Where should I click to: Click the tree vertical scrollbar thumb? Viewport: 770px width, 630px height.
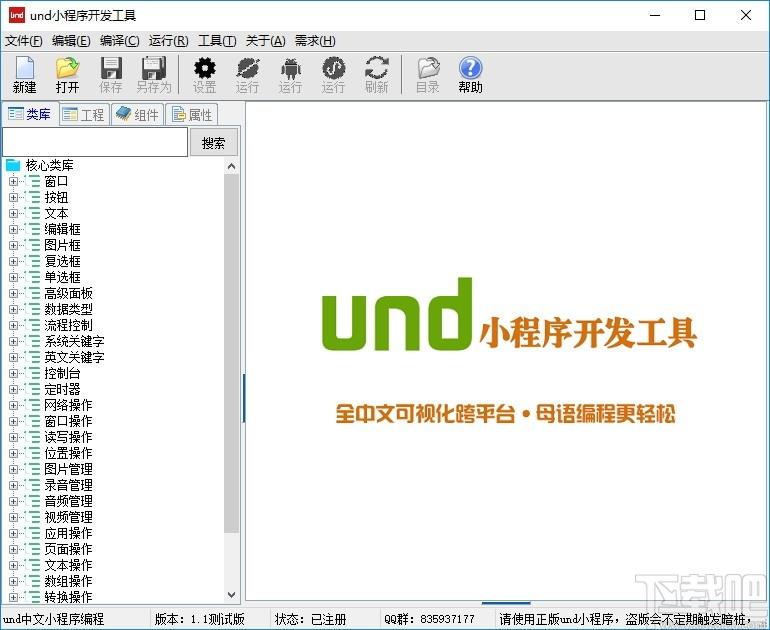click(232, 353)
